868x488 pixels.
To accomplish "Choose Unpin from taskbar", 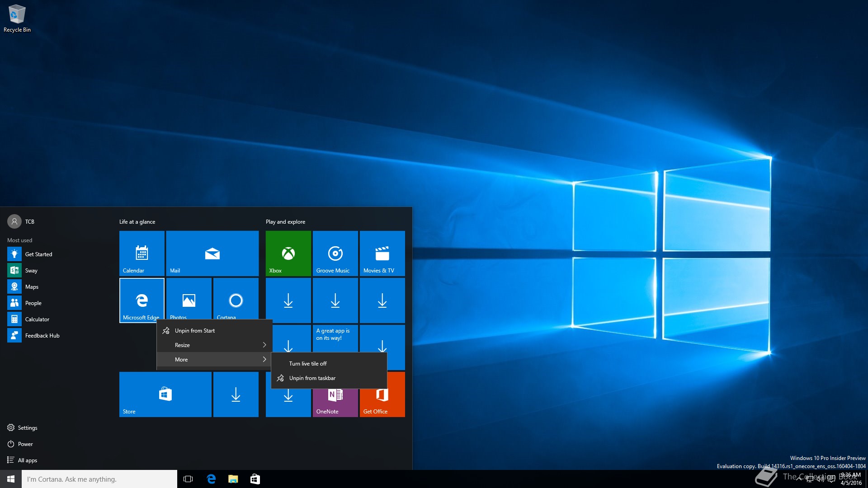I will 329,378.
